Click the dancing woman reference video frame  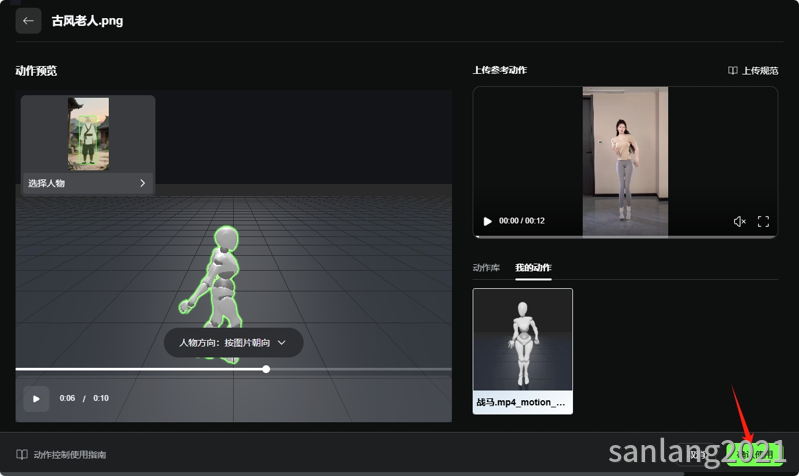click(625, 161)
